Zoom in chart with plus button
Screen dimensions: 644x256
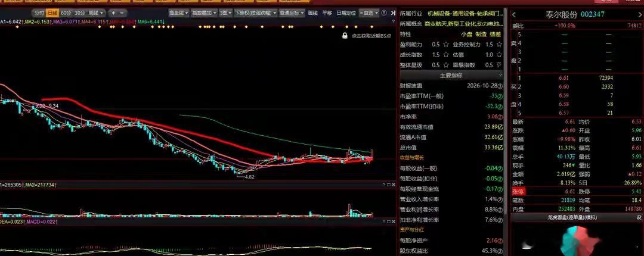click(x=113, y=13)
